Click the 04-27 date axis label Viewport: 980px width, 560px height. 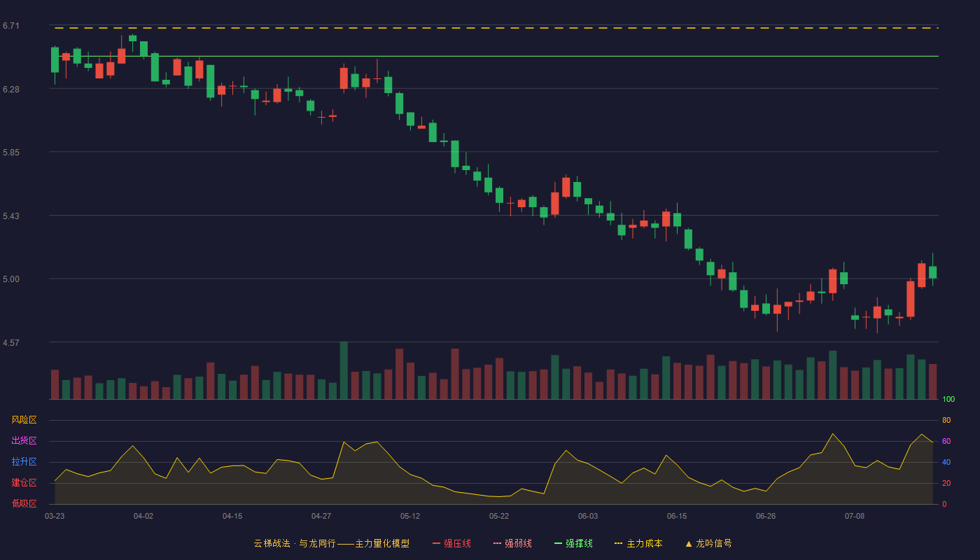[x=321, y=516]
